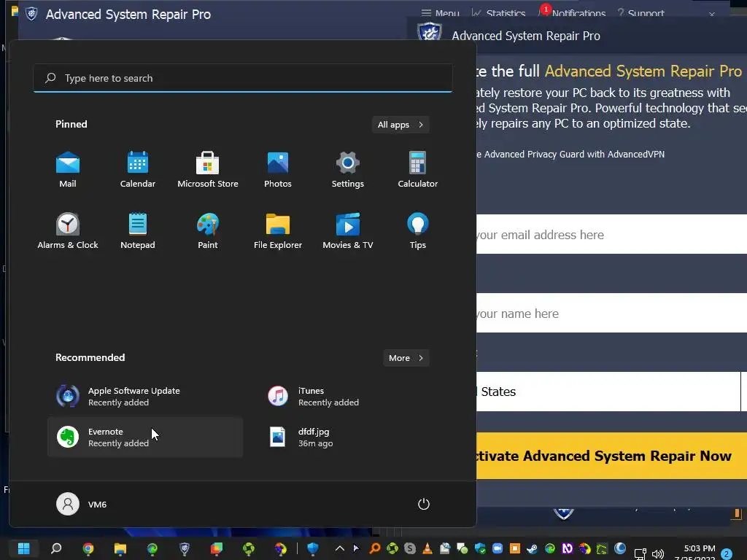Open the Settings gear app
This screenshot has width=747, height=560.
348,169
